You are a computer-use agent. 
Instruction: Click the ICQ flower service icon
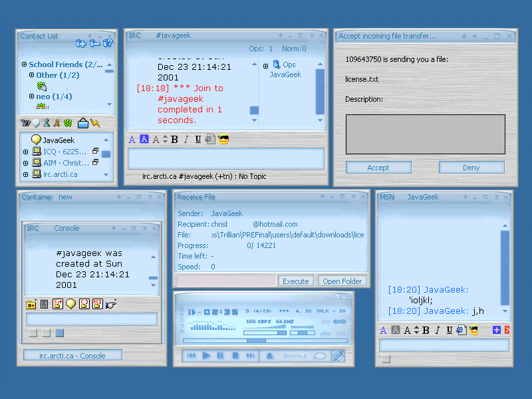68,123
